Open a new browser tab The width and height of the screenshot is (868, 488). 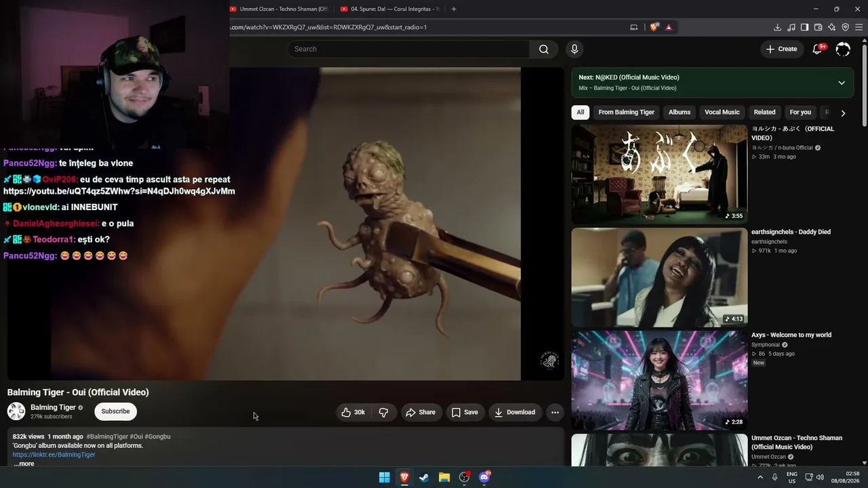pyautogui.click(x=454, y=9)
